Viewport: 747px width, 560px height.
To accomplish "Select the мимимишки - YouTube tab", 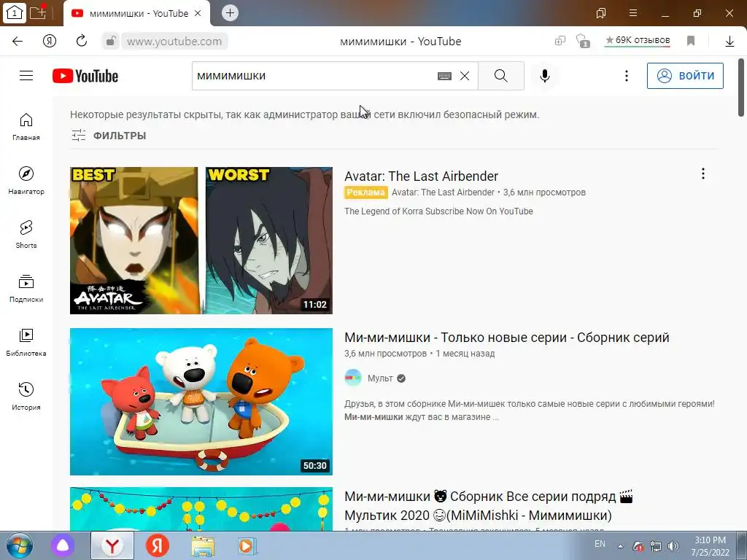I will pyautogui.click(x=138, y=13).
